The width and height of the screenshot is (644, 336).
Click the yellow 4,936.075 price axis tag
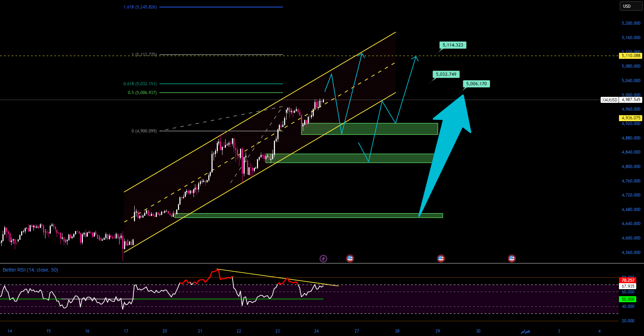coord(631,118)
